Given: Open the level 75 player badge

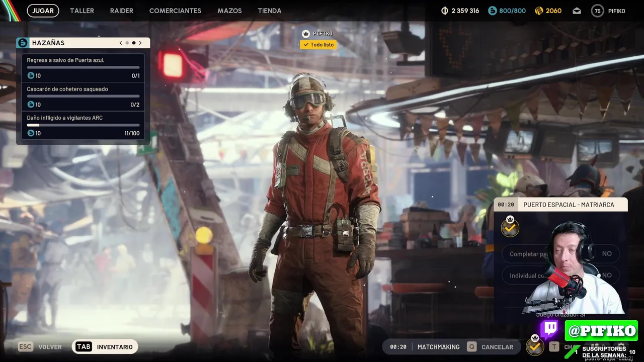Looking at the screenshot, I should (597, 11).
